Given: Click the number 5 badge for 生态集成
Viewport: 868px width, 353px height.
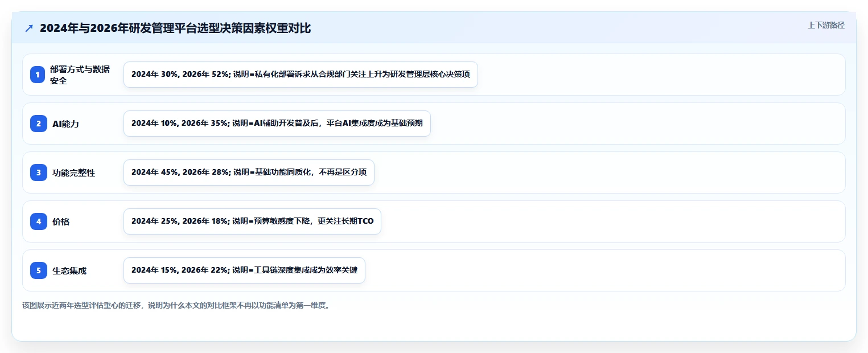Looking at the screenshot, I should click(38, 270).
